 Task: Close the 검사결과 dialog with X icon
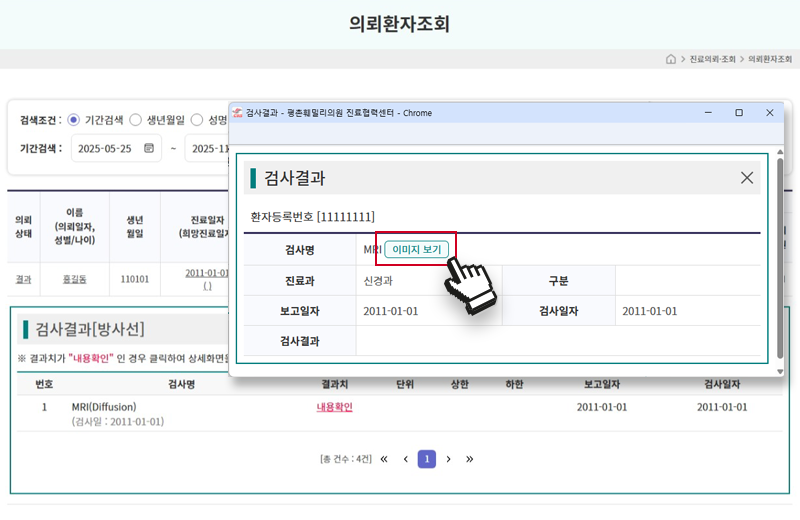(x=746, y=178)
